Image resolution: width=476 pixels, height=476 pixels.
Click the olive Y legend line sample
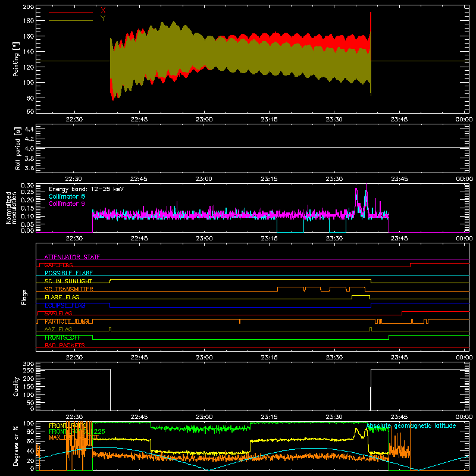71,21
